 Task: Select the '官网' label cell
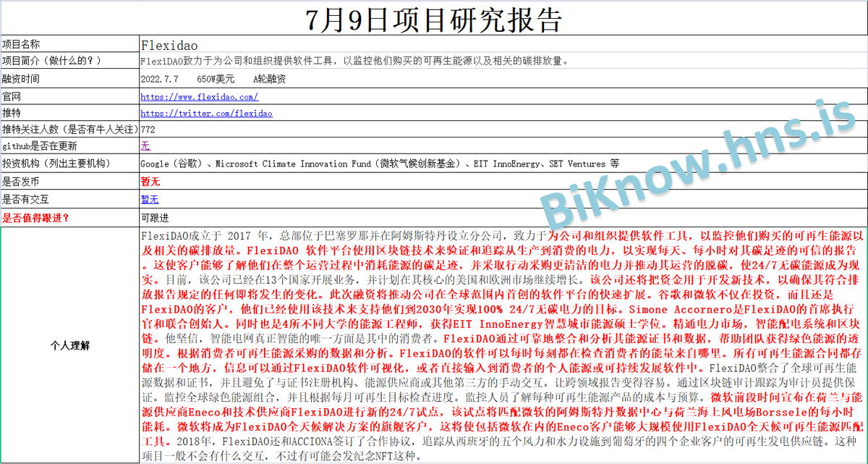[x=69, y=96]
